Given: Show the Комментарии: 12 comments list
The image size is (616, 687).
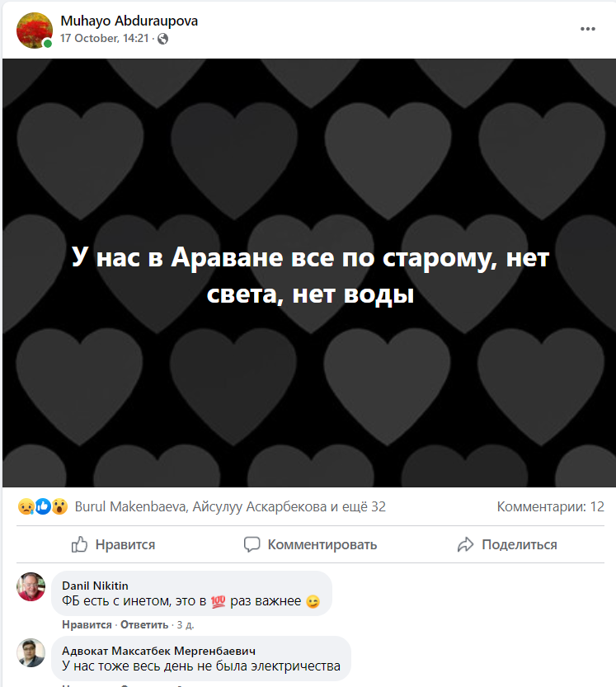Looking at the screenshot, I should coord(550,506).
